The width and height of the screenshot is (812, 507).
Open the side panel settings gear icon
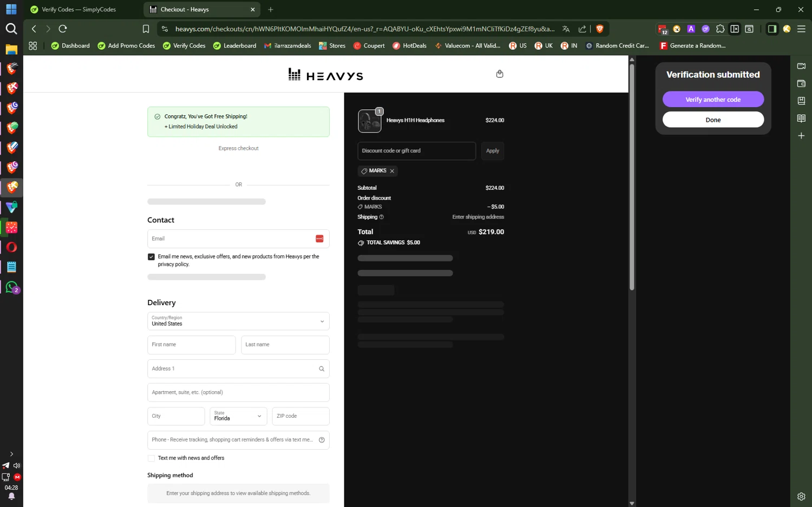point(801,496)
